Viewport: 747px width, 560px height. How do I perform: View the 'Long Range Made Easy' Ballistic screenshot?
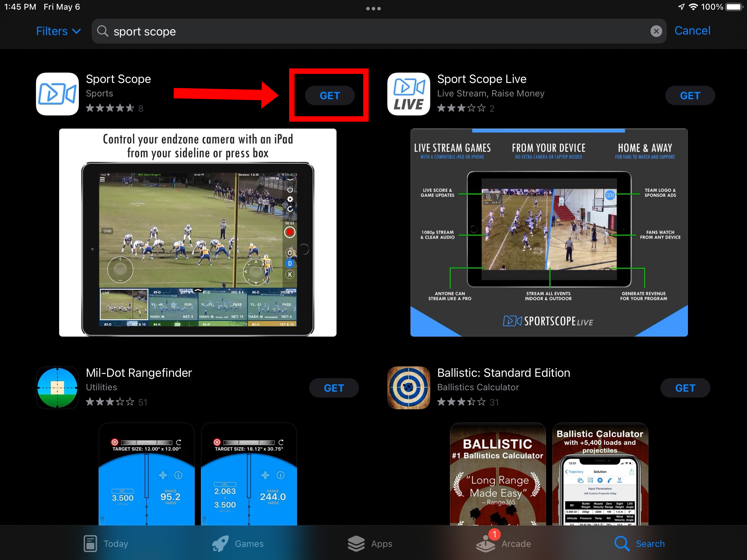click(498, 474)
